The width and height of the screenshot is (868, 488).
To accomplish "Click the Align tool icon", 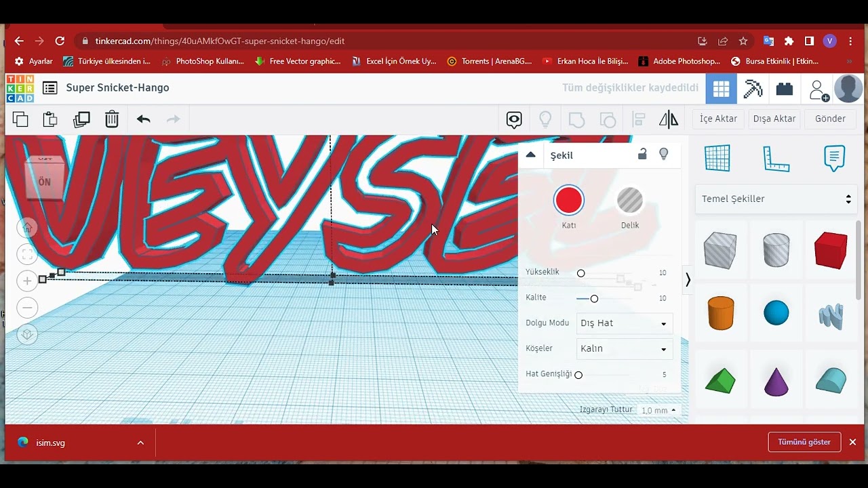I will (x=638, y=120).
